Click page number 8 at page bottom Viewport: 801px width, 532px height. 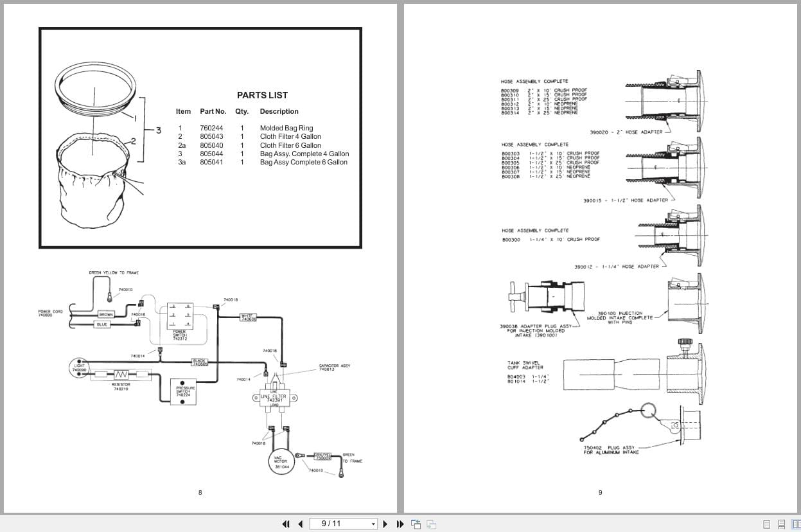tap(200, 493)
